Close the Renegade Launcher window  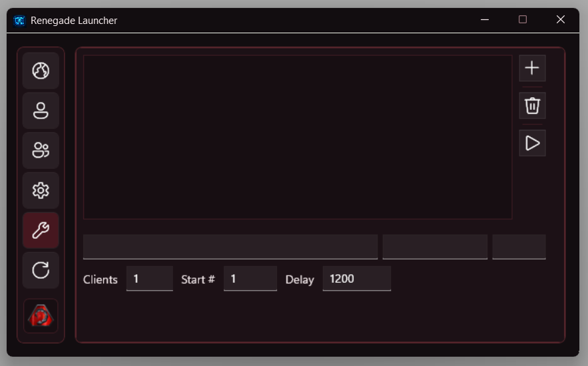click(x=561, y=19)
